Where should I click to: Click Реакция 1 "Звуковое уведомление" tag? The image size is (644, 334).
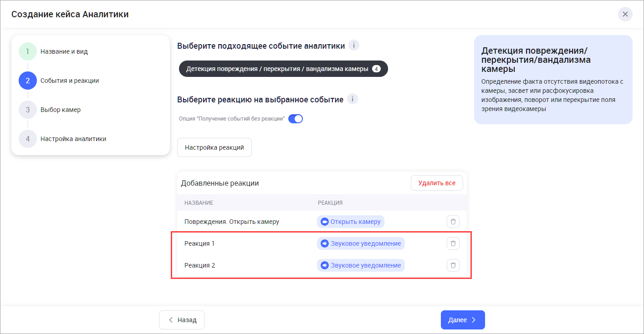coord(361,243)
